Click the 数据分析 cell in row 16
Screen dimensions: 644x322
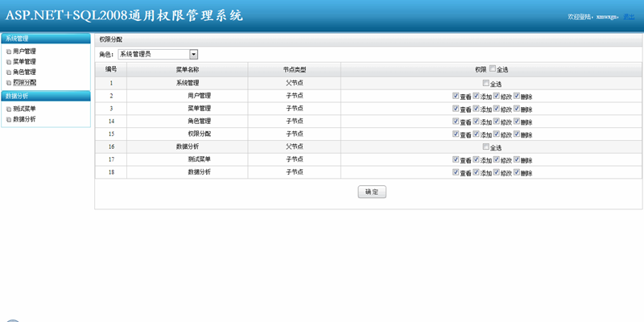(x=188, y=147)
